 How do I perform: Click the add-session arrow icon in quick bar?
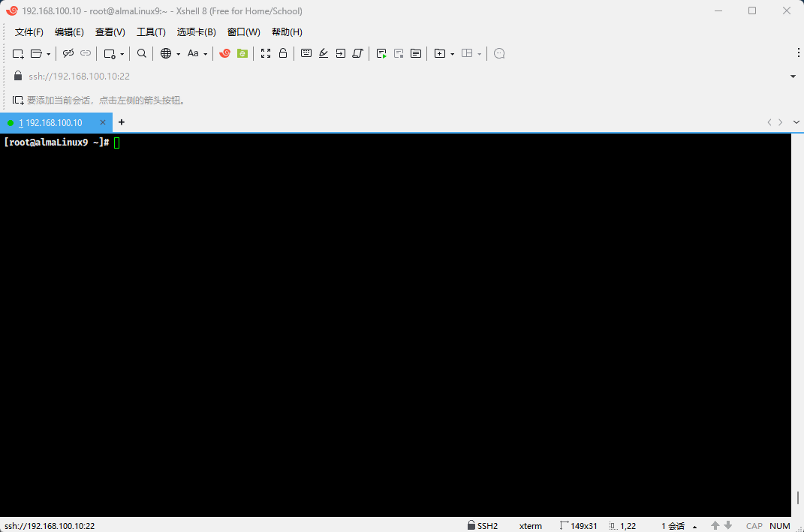18,100
